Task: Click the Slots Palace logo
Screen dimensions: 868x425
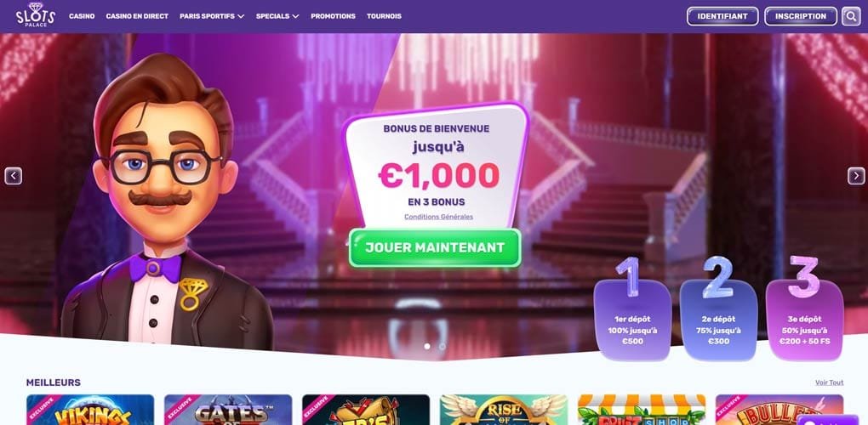Action: coord(36,15)
